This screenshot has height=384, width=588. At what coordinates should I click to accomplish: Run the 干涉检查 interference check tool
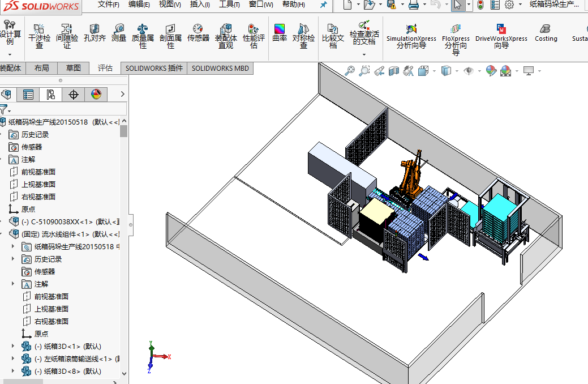click(x=39, y=34)
